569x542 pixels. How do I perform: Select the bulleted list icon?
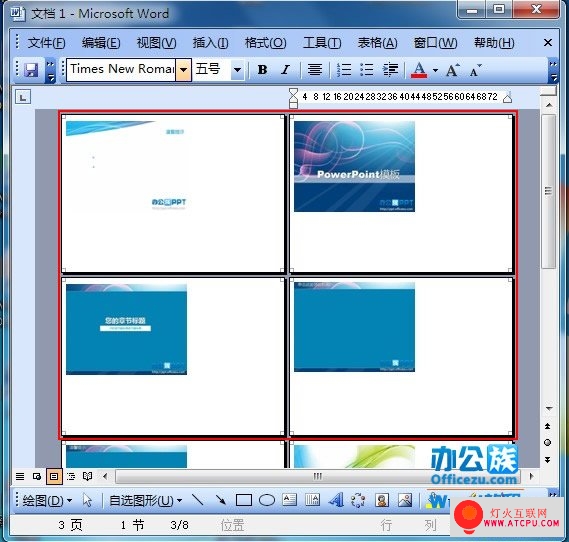(x=367, y=69)
